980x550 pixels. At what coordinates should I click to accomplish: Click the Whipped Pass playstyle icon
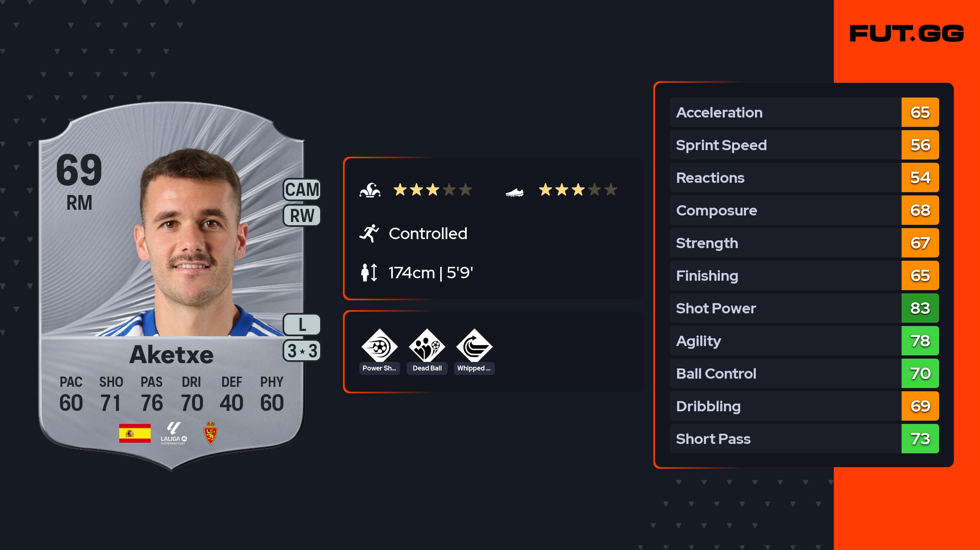click(x=474, y=346)
